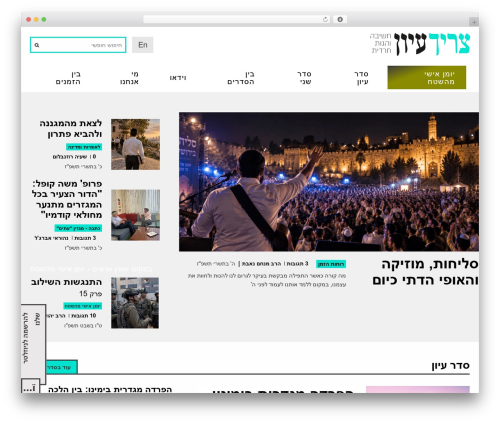Click the teal tag under התנגשות השילוב
This screenshot has height=423, width=500.
(83, 306)
